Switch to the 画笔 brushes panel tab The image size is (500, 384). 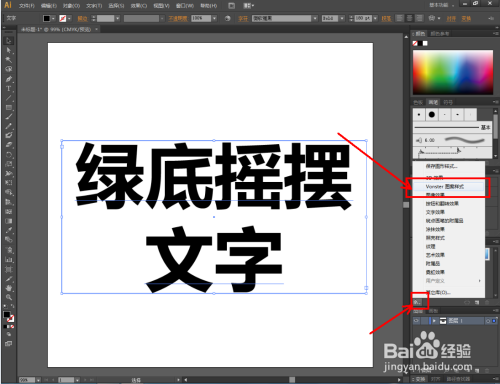click(433, 102)
